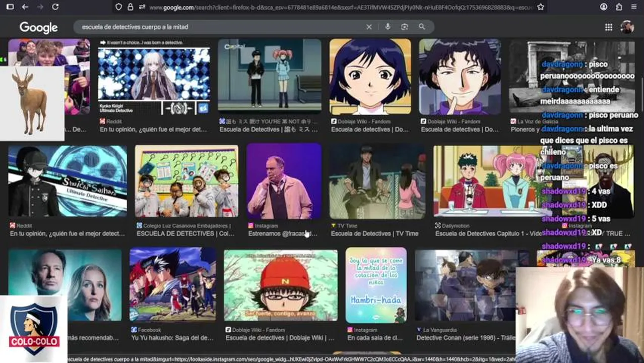Clear the search query with X

(x=369, y=27)
